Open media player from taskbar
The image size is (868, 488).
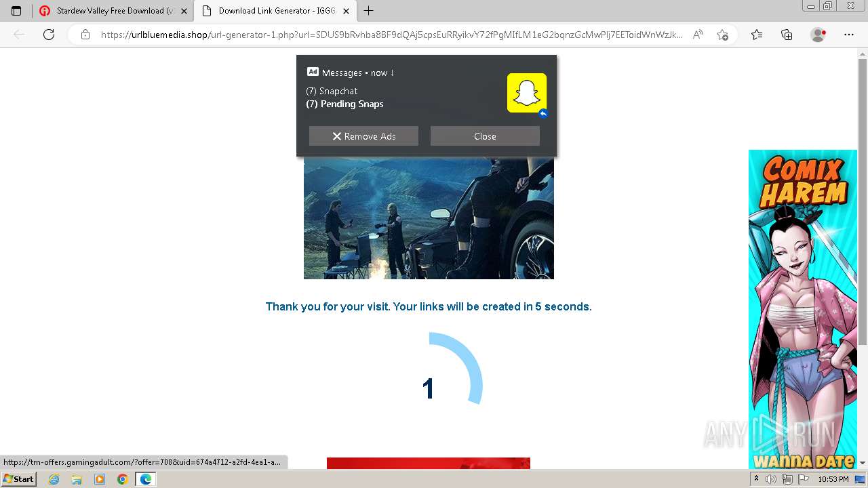click(x=100, y=479)
